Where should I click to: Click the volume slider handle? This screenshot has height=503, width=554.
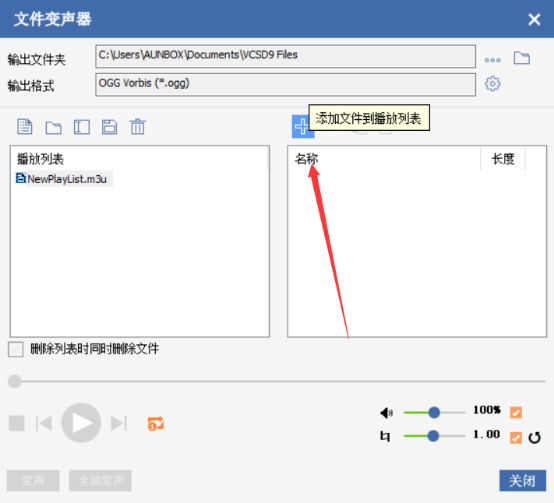click(434, 412)
